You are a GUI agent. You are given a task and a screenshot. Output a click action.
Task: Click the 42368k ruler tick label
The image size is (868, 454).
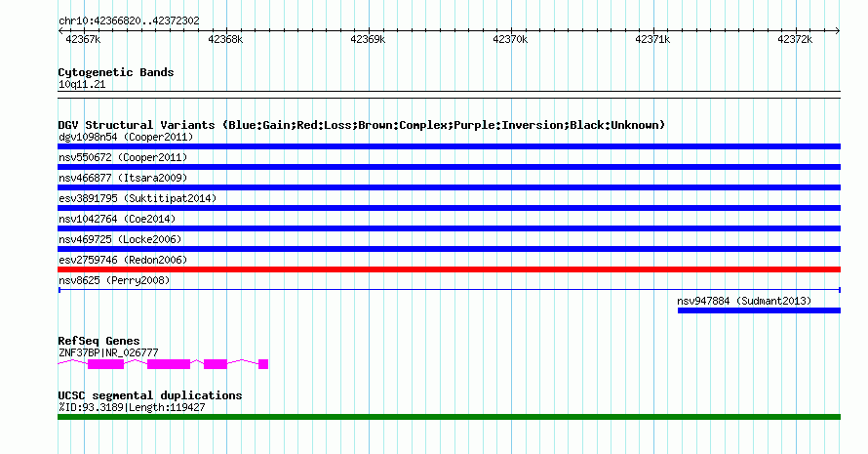click(x=225, y=39)
